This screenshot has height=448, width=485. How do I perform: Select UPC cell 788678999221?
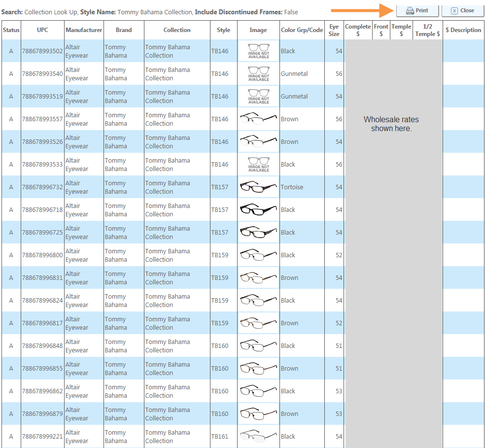[42, 436]
